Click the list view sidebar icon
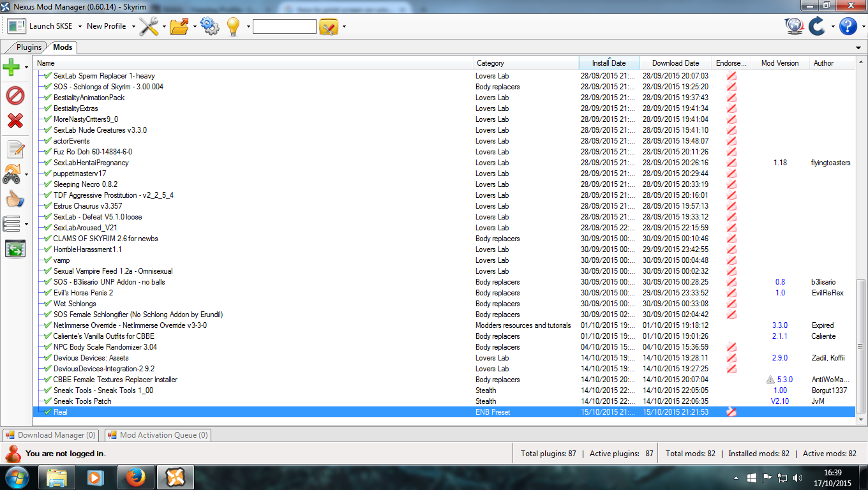This screenshot has width=868, height=490. click(11, 224)
